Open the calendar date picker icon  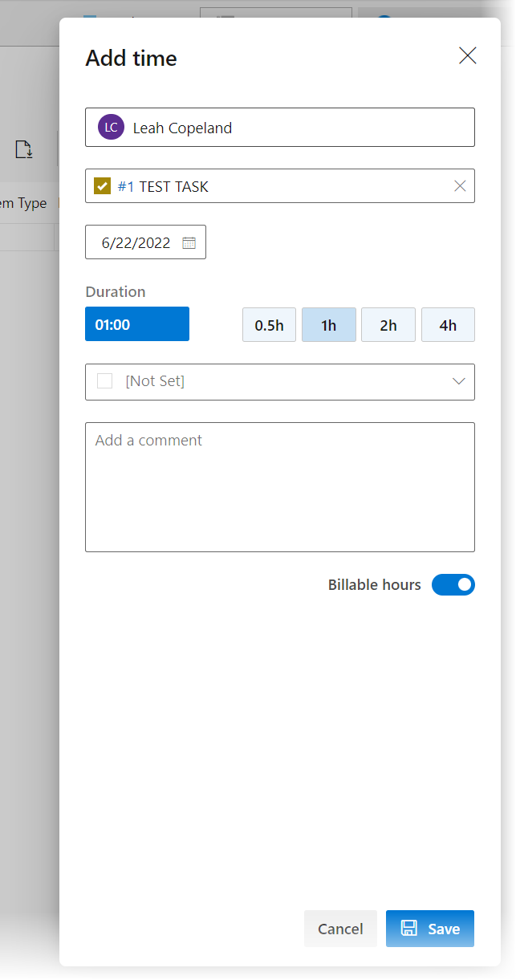click(189, 242)
